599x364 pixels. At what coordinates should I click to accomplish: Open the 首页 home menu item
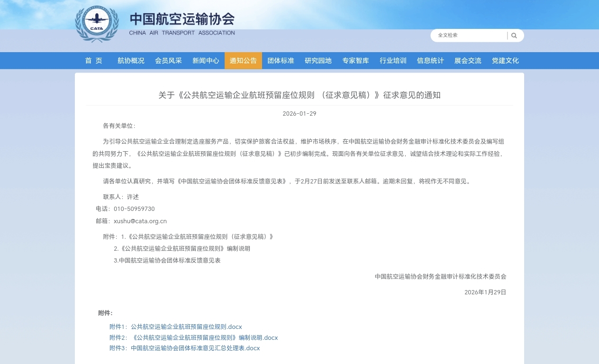pos(93,61)
